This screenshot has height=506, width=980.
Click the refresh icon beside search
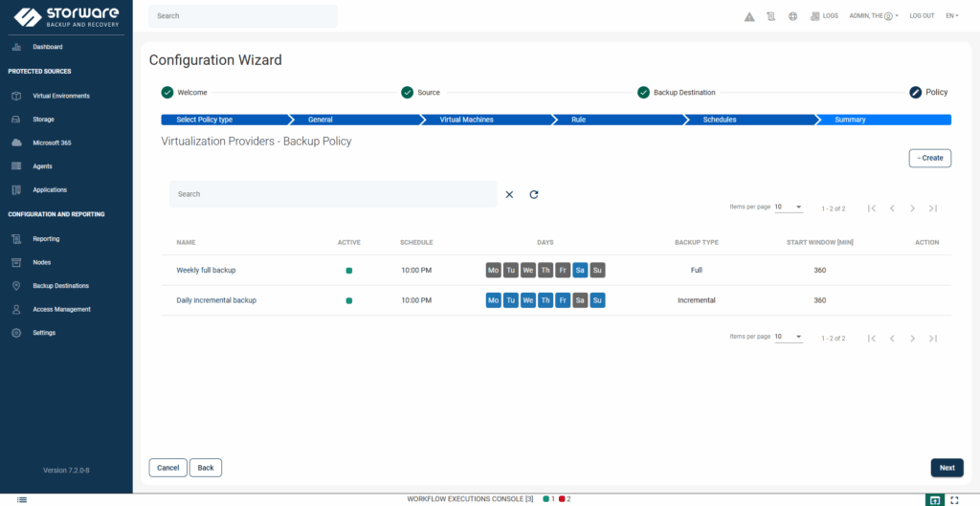pos(534,194)
